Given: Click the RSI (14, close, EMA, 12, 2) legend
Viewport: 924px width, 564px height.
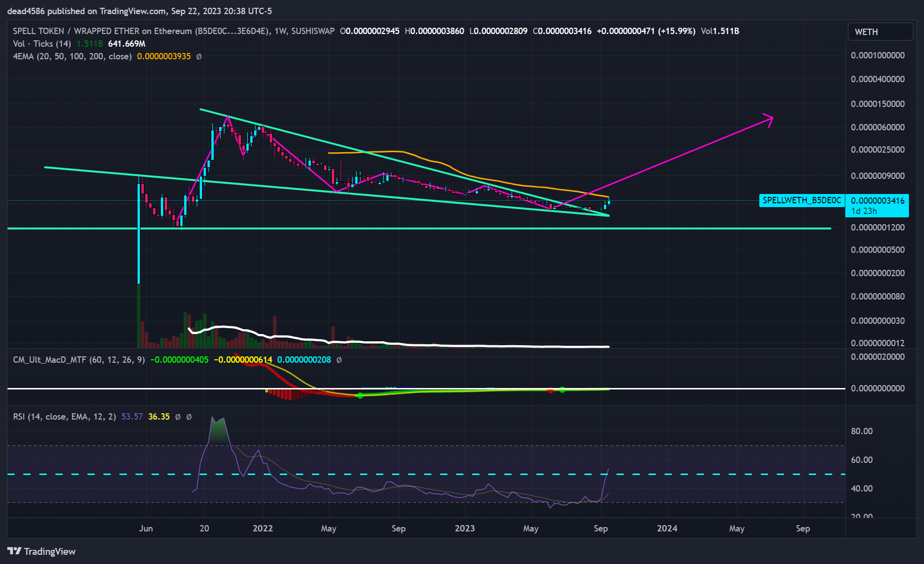Looking at the screenshot, I should [65, 417].
